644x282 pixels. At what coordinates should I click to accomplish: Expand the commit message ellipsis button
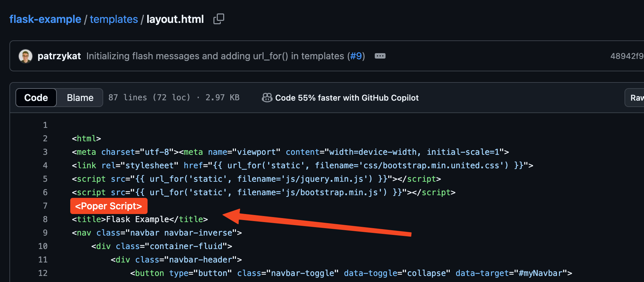(x=380, y=56)
